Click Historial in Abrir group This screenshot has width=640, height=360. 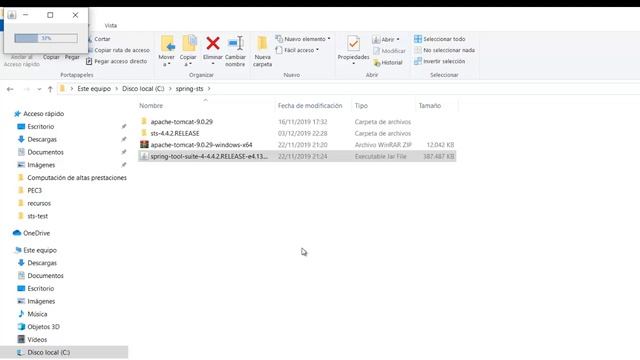(388, 62)
